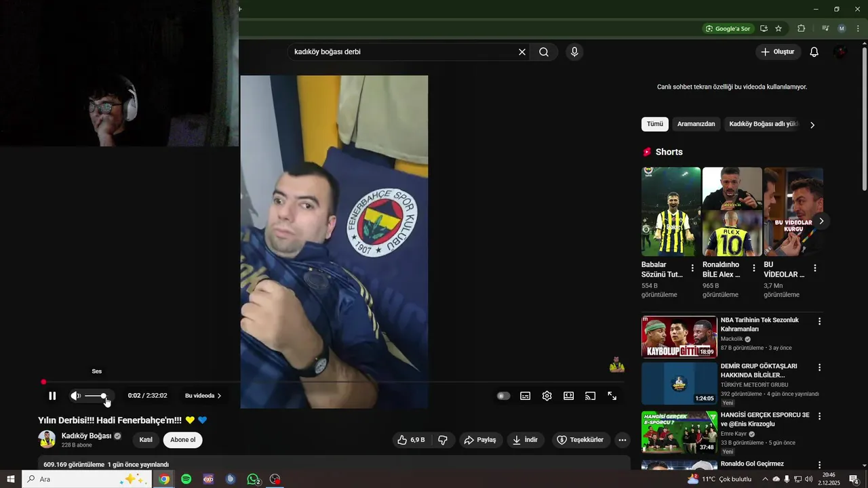Pause the video playback
Viewport: 868px width, 488px height.
52,396
